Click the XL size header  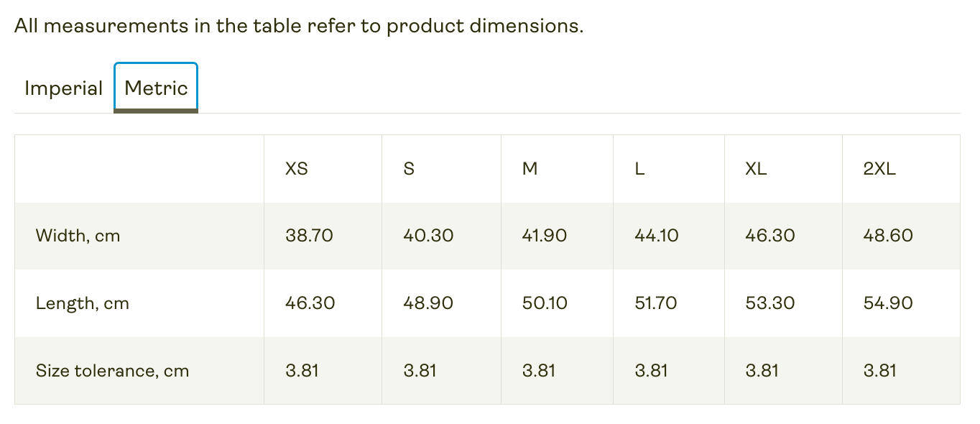pos(756,169)
